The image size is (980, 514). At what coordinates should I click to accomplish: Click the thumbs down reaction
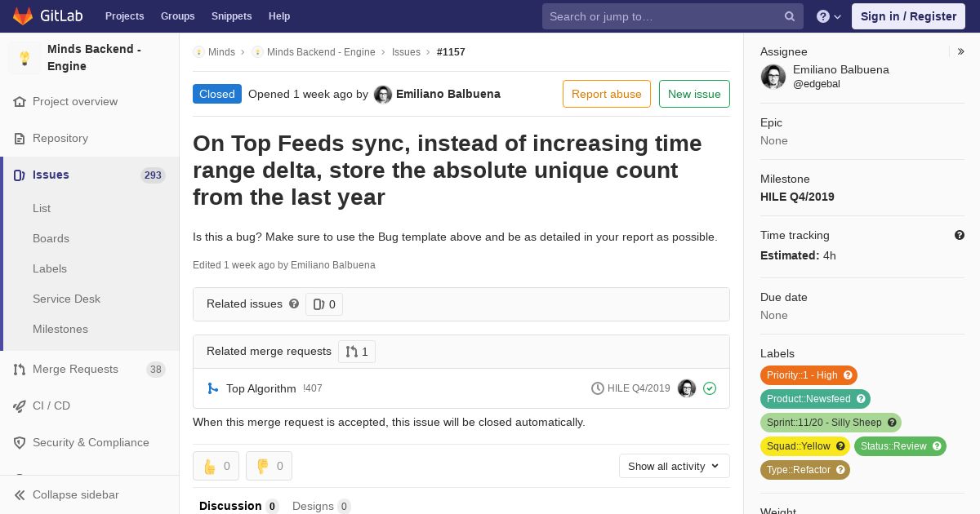(x=269, y=466)
